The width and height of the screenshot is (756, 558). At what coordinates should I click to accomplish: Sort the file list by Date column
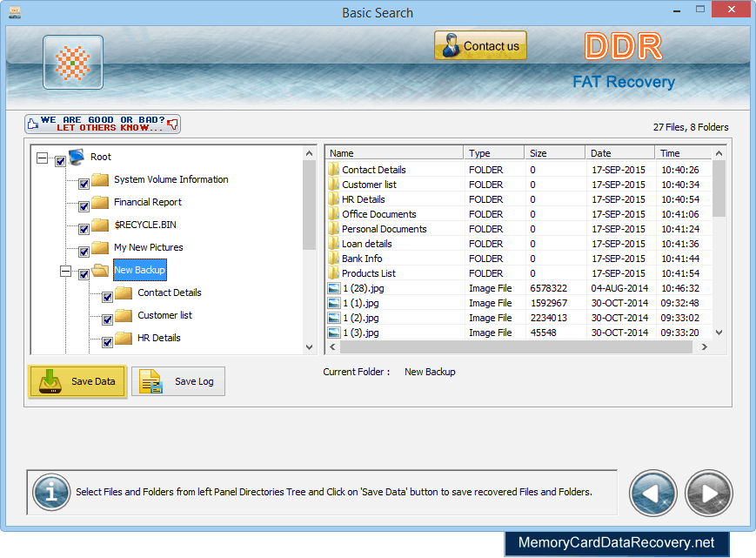620,153
